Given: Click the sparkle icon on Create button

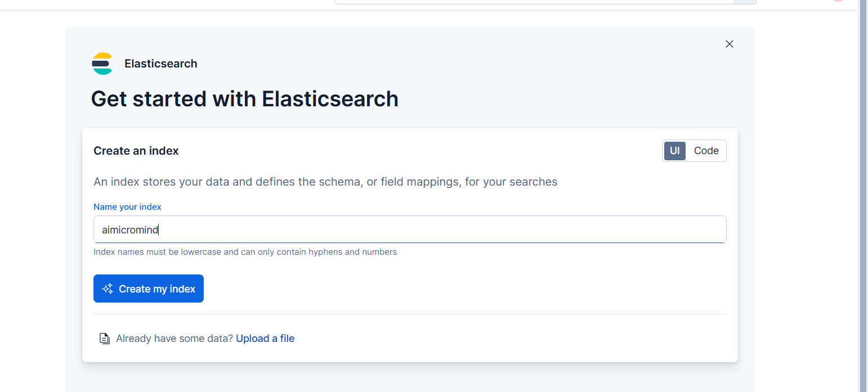Looking at the screenshot, I should tap(108, 289).
